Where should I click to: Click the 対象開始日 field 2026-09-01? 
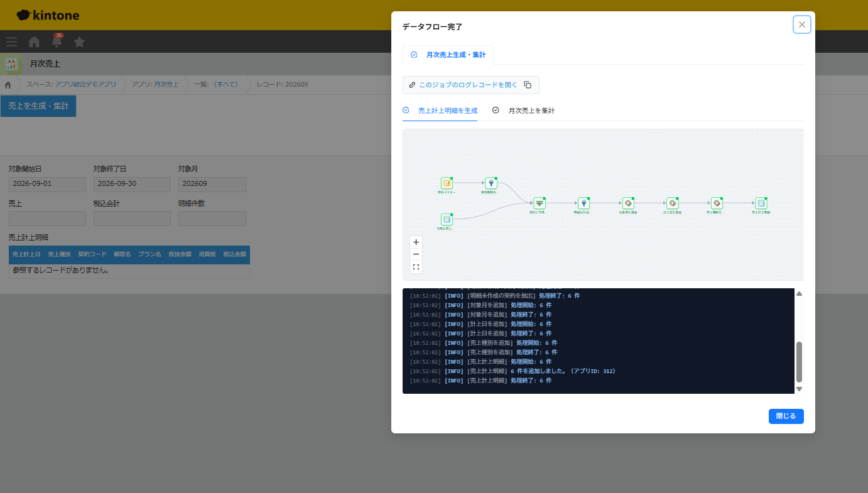(47, 185)
